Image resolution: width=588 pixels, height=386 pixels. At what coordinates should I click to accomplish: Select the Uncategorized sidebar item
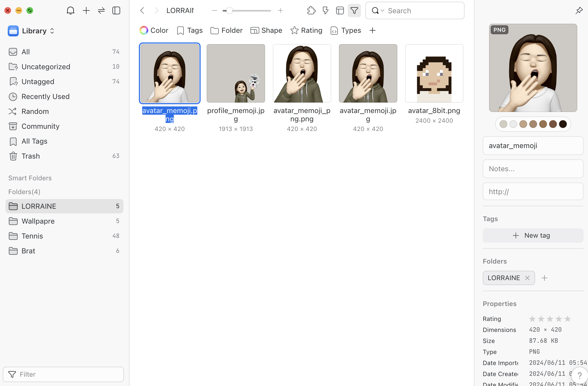pos(46,67)
